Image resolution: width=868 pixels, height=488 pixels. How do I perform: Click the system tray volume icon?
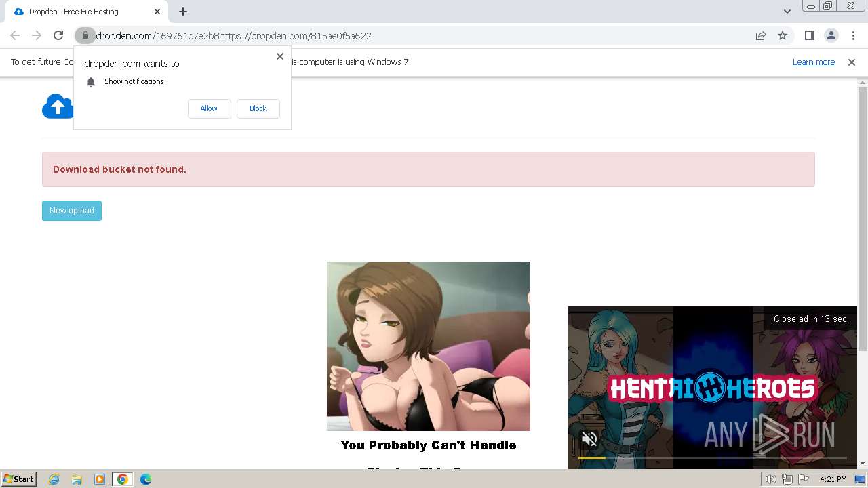771,479
